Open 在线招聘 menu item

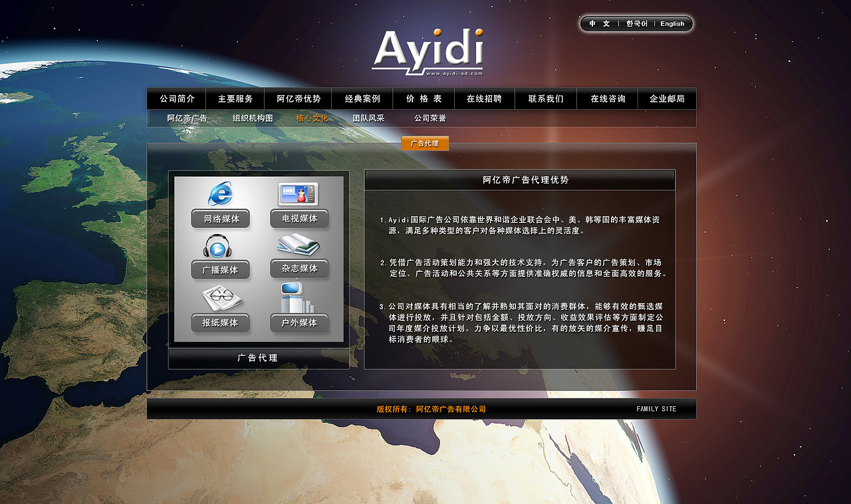point(484,98)
